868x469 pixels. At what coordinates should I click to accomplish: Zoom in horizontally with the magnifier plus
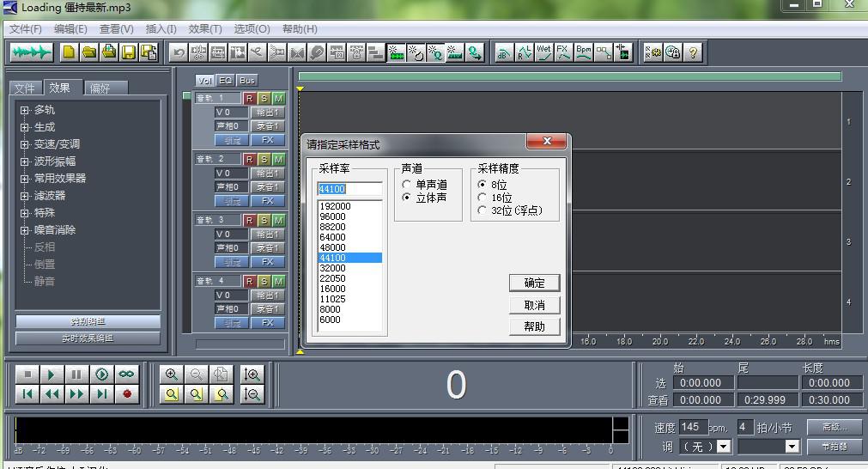(172, 375)
